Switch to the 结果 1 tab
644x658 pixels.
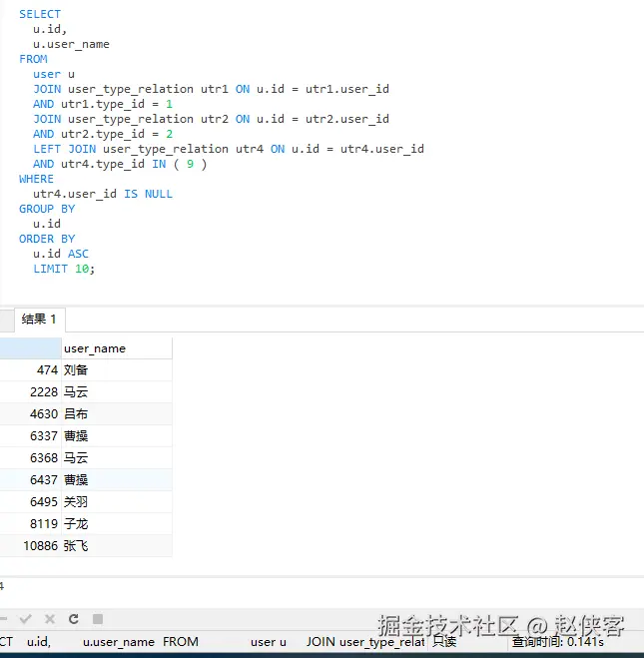point(39,320)
